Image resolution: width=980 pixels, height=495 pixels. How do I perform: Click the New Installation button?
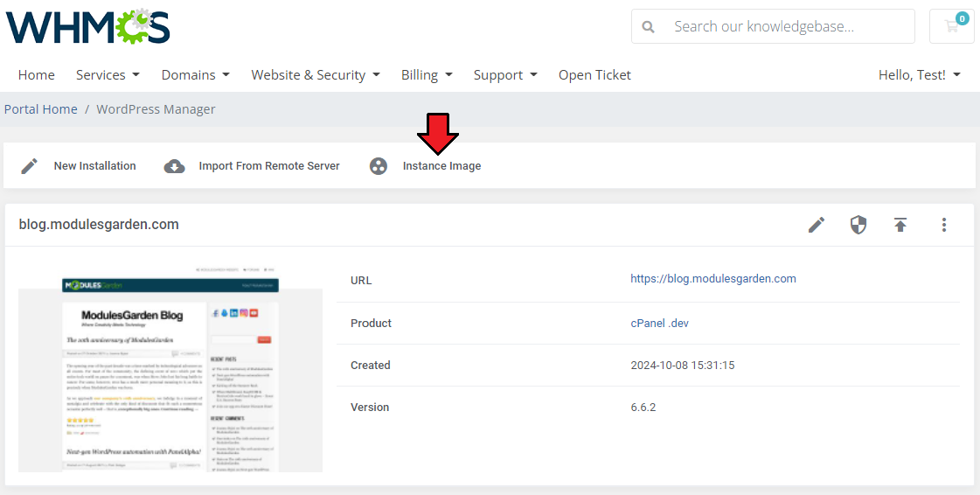(x=78, y=165)
